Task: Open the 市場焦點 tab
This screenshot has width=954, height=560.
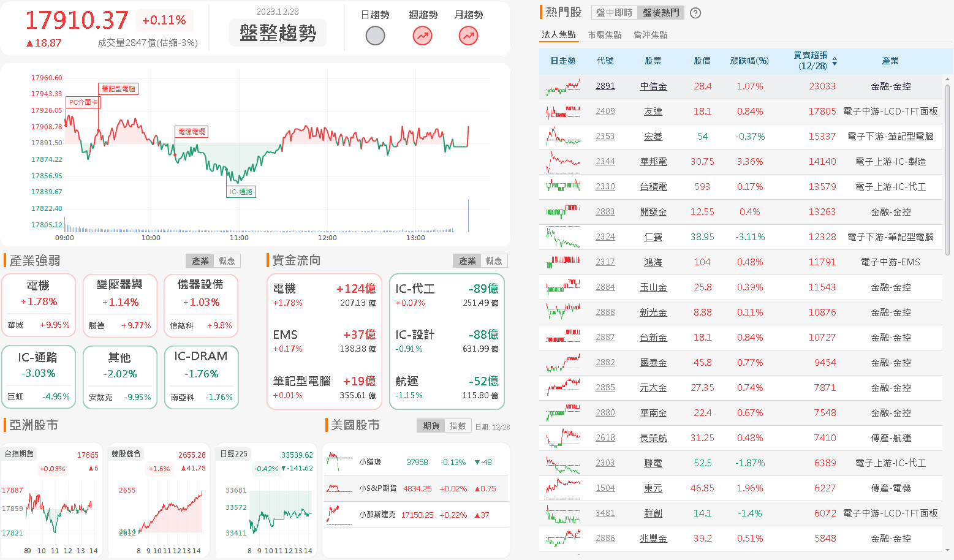Action: point(605,35)
